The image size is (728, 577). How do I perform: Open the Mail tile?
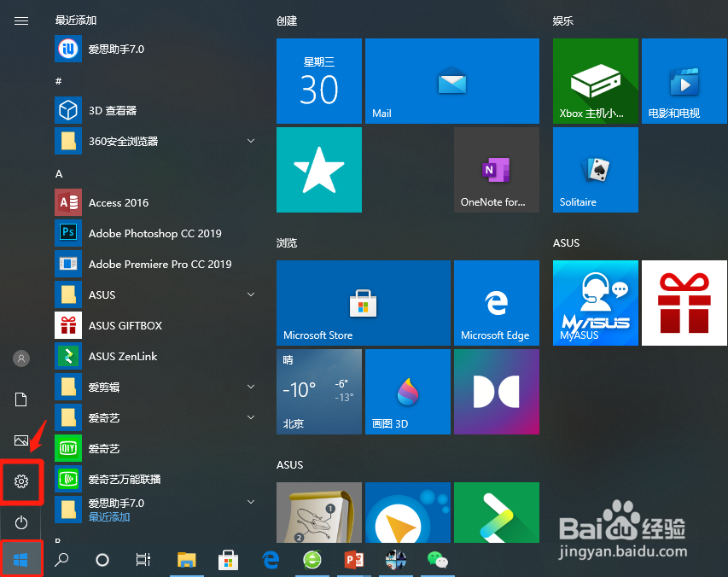tap(452, 81)
